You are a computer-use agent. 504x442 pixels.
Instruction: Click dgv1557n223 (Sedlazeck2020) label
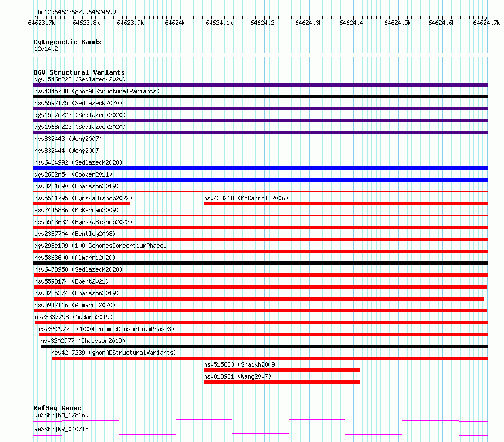[x=80, y=115]
